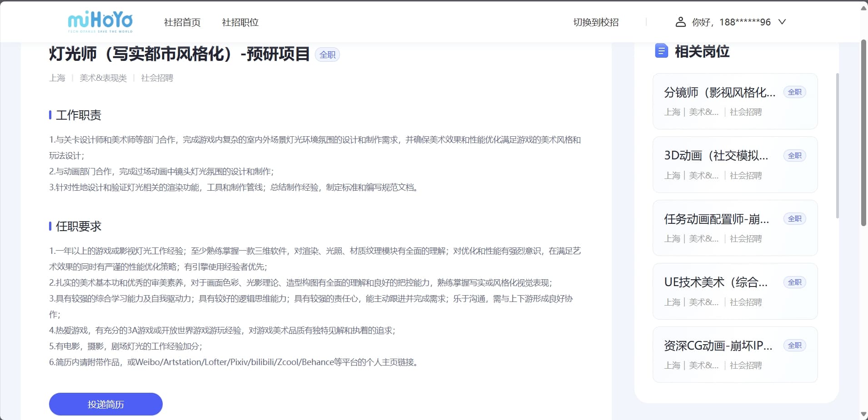Click the related positions document icon
Screen dimensions: 868x420
[x=661, y=51]
